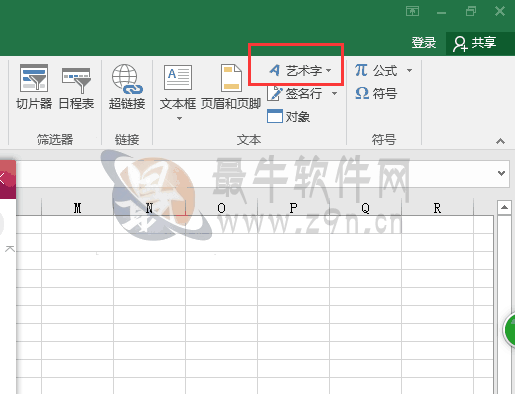Open Header and Footer (页眉和页脚)
This screenshot has height=394, width=515.
[x=231, y=87]
